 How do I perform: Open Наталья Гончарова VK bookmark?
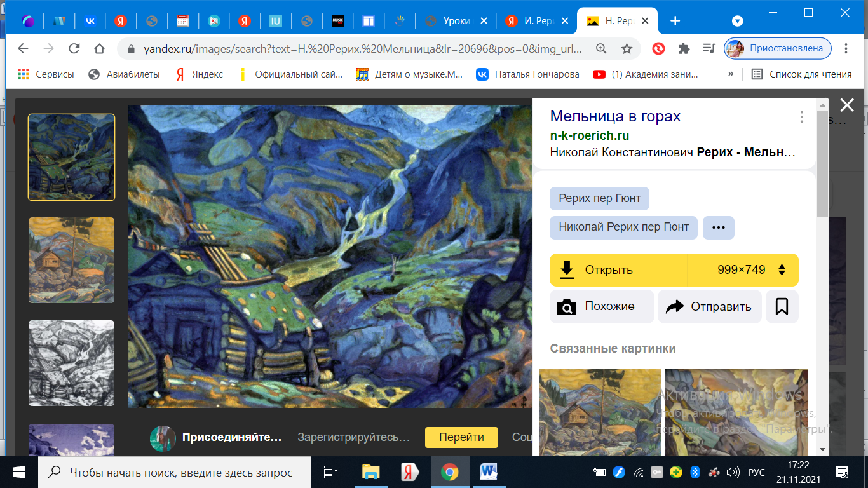coord(528,74)
